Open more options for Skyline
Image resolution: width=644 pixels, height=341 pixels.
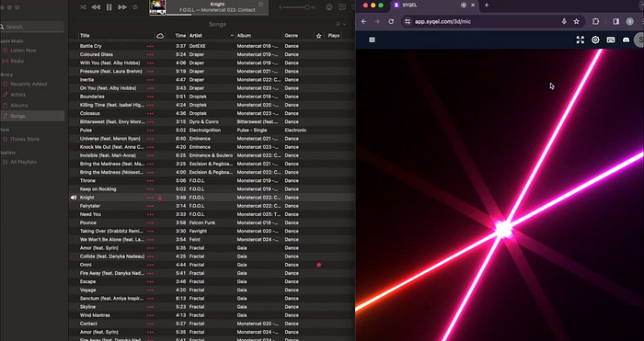150,307
